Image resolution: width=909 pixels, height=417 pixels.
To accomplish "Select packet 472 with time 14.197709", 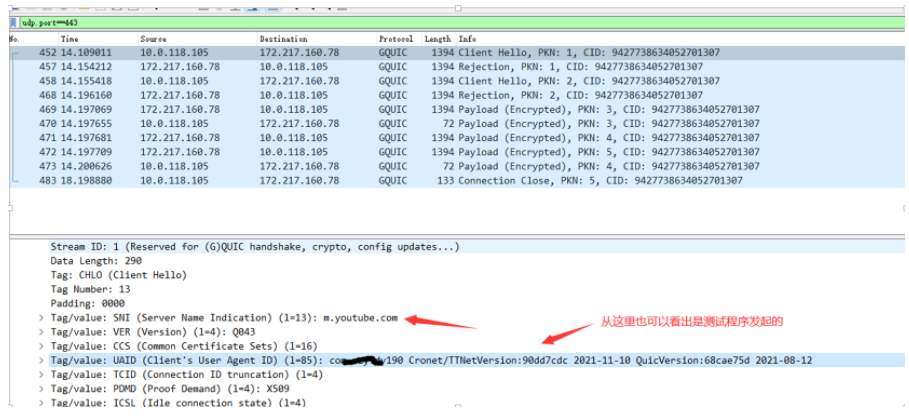I will pyautogui.click(x=457, y=152).
